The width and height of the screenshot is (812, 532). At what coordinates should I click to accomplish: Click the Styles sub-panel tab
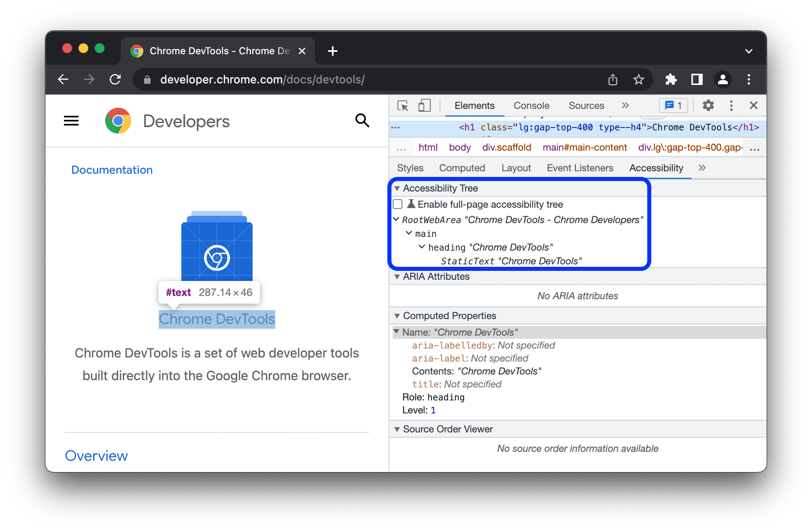coord(410,168)
